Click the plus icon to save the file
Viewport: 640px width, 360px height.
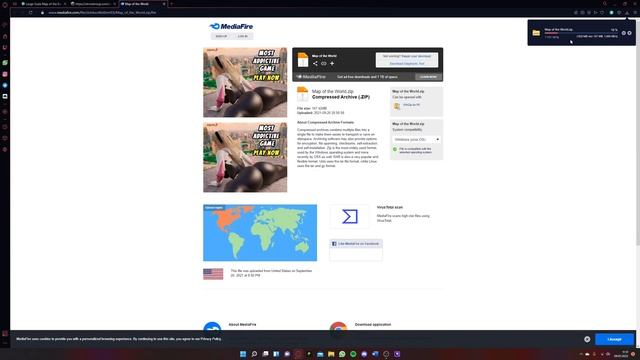(332, 63)
